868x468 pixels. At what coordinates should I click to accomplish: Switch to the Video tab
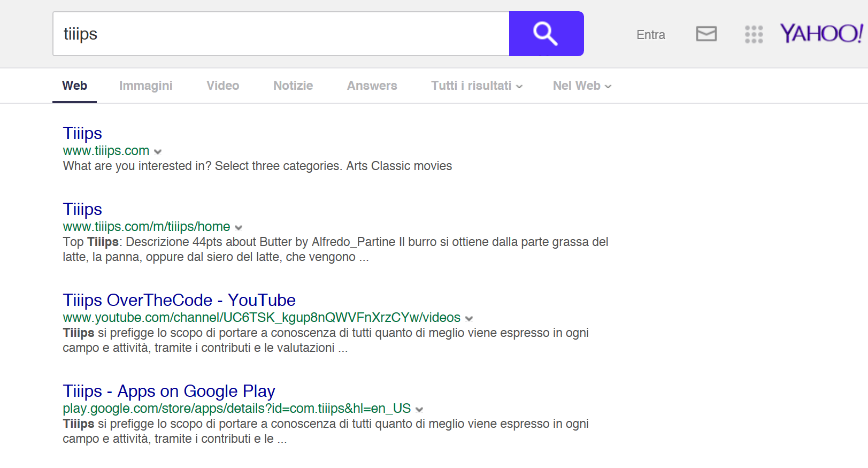pyautogui.click(x=222, y=86)
